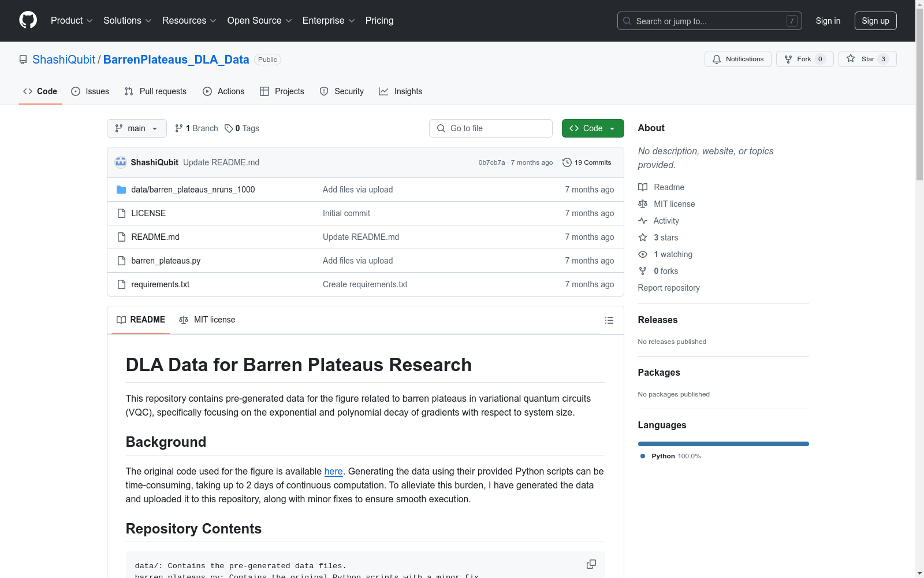
Task: Click the bell icon in Notifications
Action: 717,59
